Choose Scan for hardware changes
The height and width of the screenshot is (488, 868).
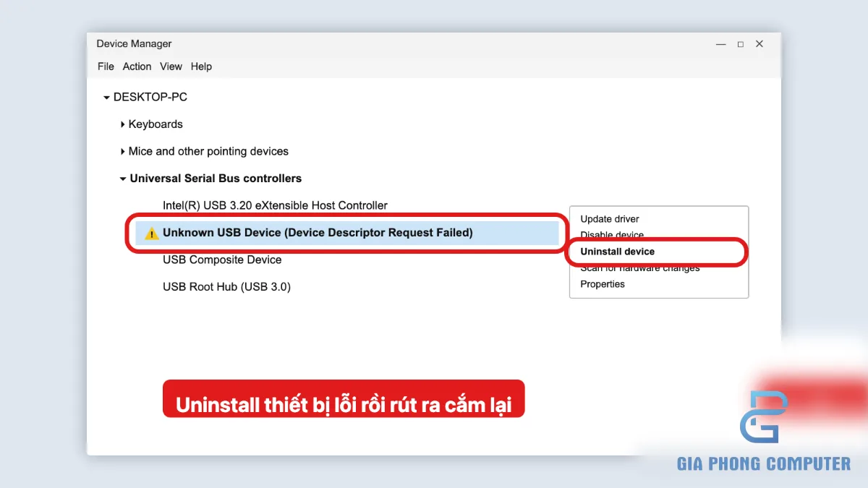pos(640,268)
